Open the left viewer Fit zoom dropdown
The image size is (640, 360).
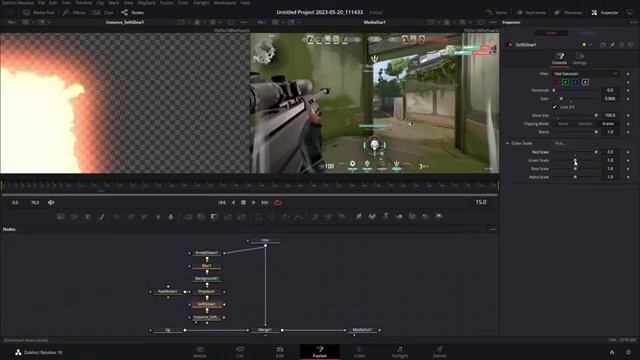(x=13, y=22)
